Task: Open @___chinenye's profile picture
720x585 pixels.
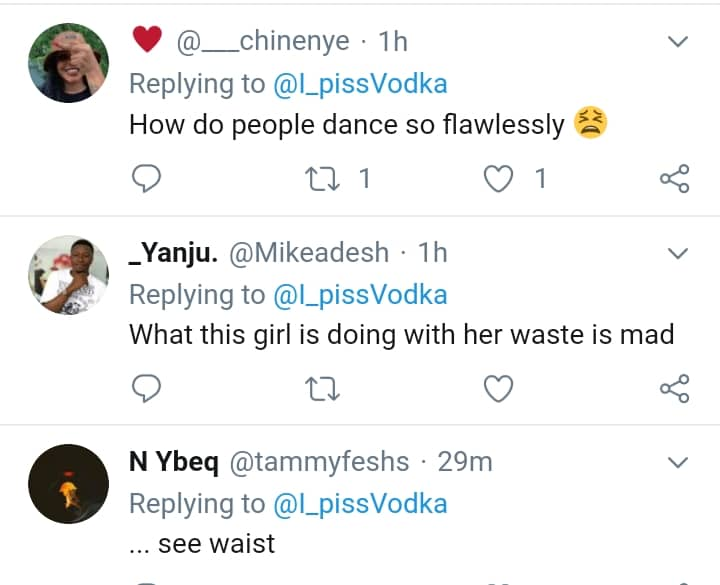Action: pos(68,62)
